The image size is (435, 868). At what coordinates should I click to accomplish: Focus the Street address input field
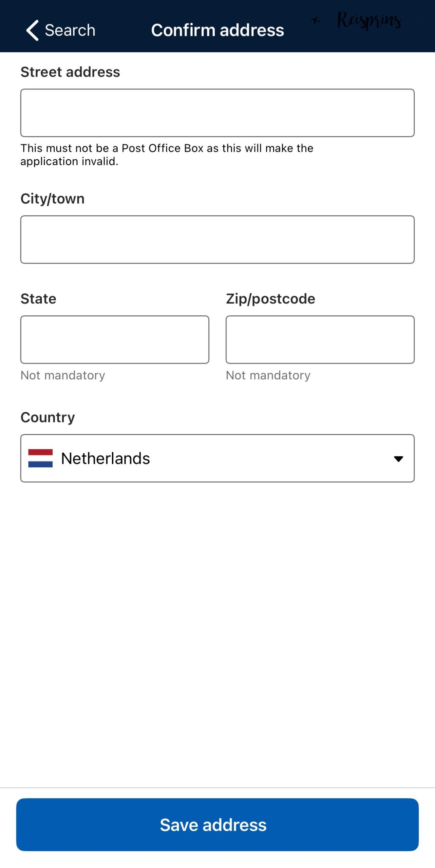point(217,113)
